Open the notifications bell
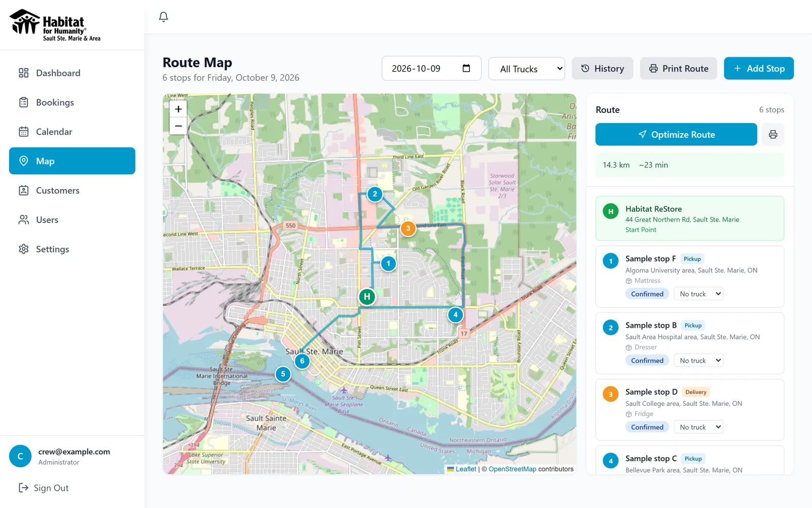 (x=163, y=17)
